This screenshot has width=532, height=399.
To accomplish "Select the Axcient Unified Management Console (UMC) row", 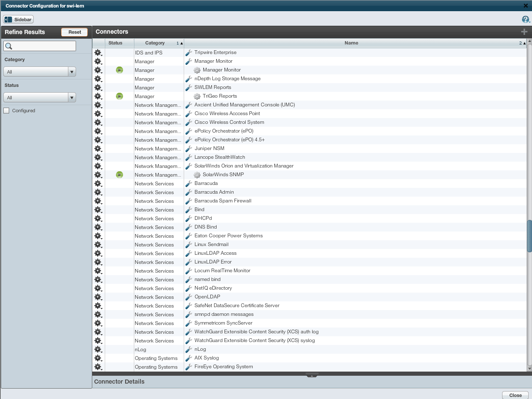I will pyautogui.click(x=309, y=105).
